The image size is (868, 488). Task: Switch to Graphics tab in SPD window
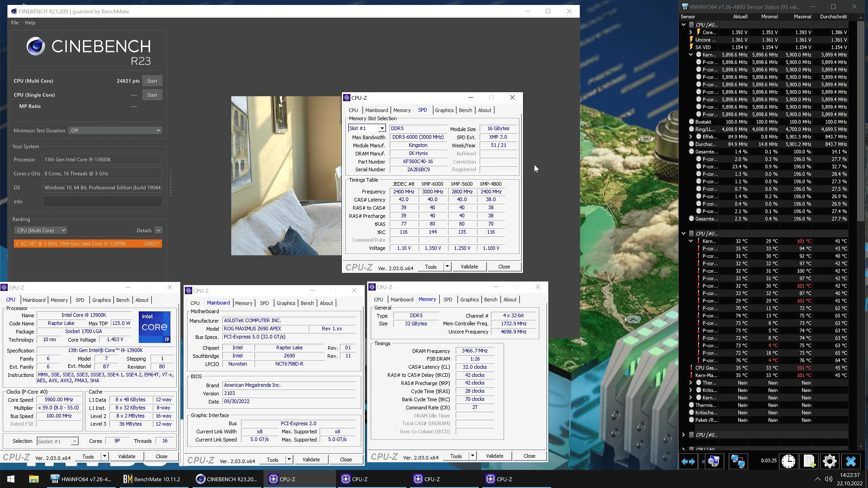pos(444,110)
